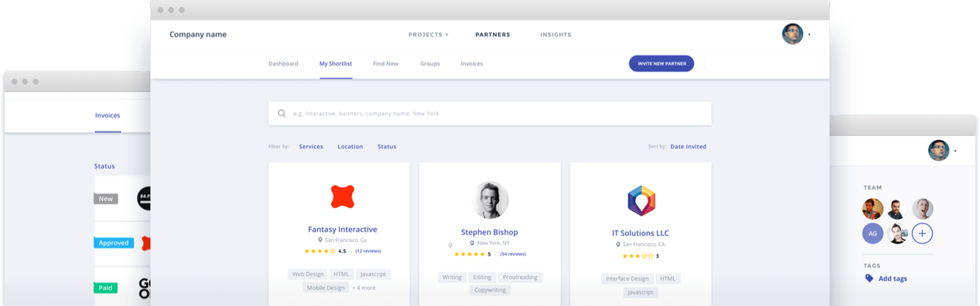Screen dimensions: 980x306
Task: Switch to the Groups tab
Action: click(430, 64)
